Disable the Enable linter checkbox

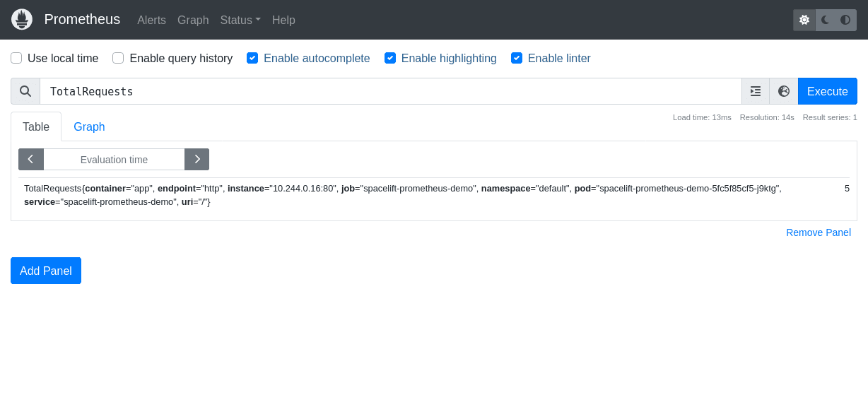pos(517,58)
